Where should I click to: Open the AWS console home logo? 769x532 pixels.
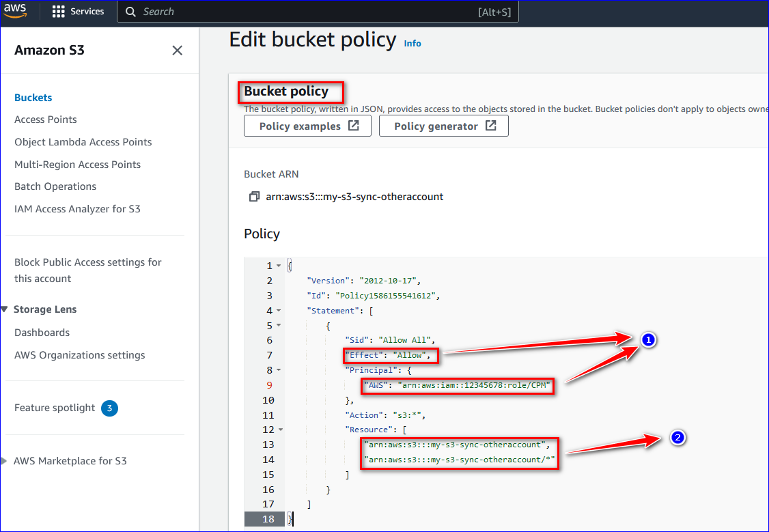15,11
